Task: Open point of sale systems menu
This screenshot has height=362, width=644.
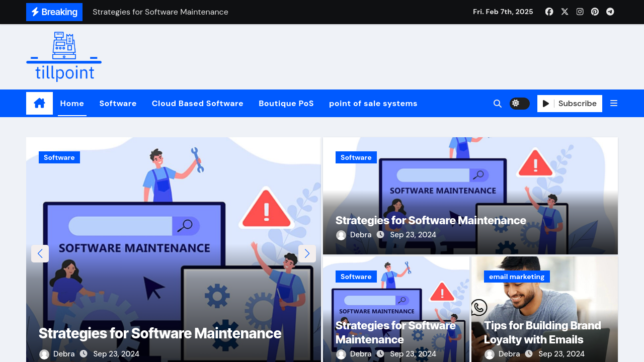Action: point(373,104)
